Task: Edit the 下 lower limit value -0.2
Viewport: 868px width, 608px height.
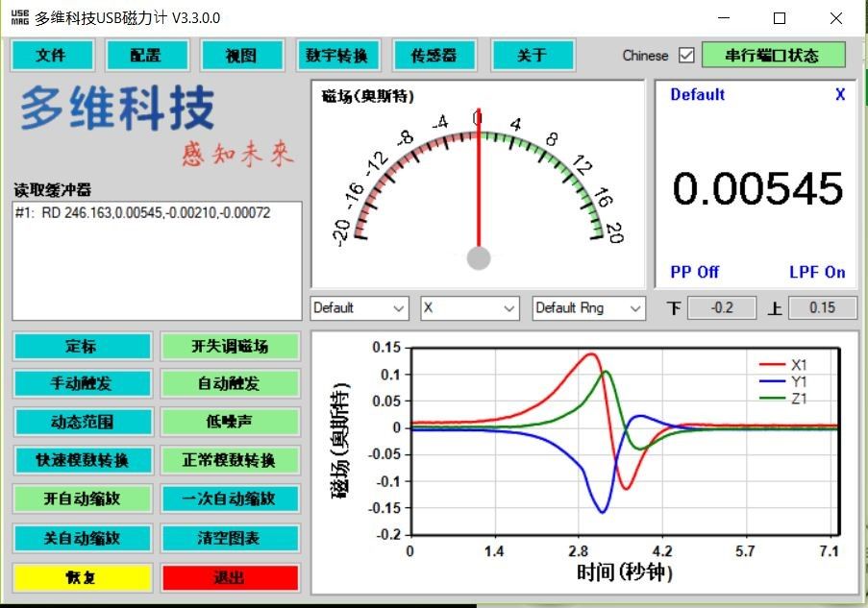Action: pos(722,307)
